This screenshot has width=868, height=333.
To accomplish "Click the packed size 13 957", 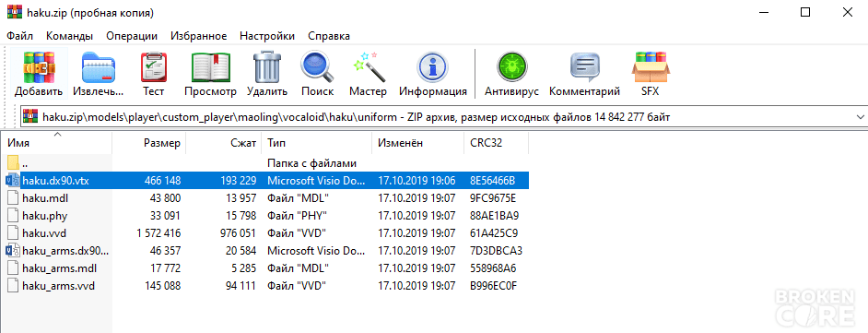I will (x=240, y=197).
